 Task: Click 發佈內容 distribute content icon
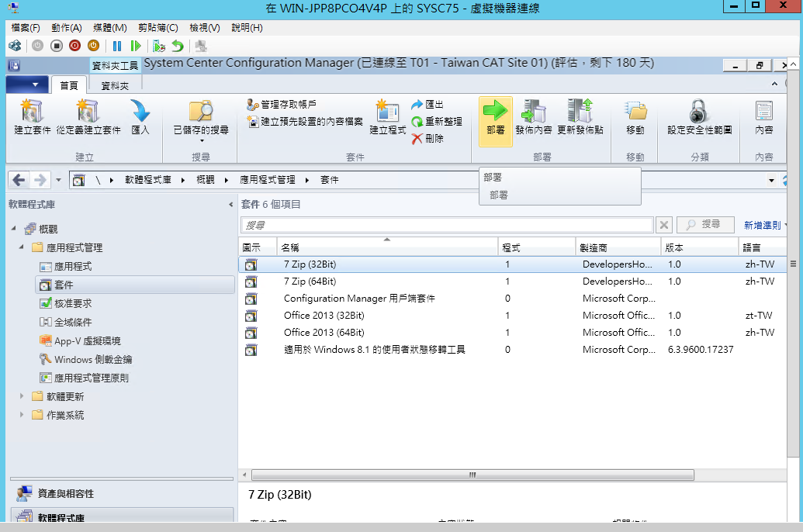534,117
